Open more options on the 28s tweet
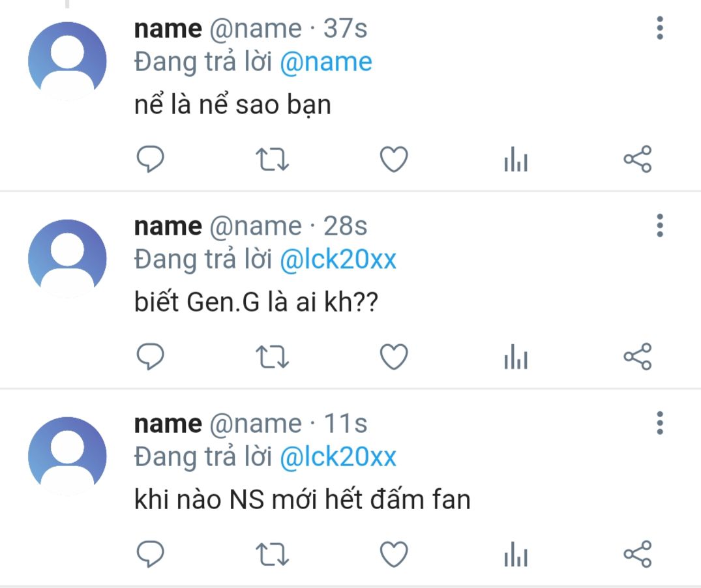 (660, 225)
